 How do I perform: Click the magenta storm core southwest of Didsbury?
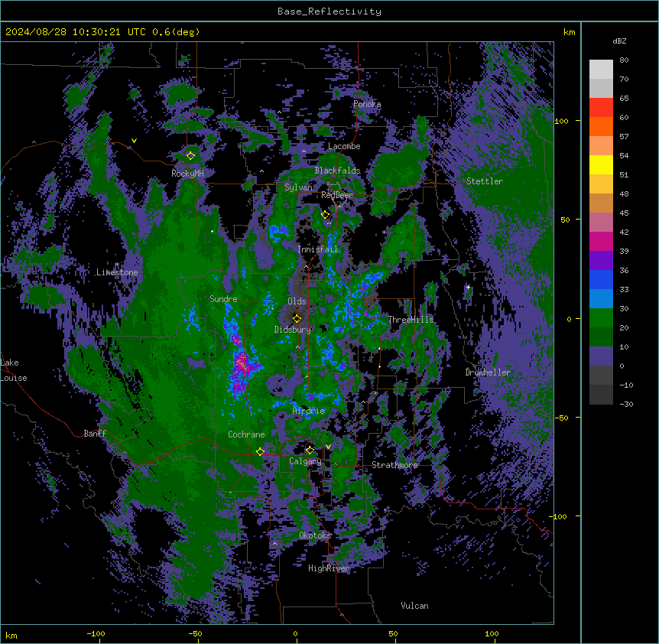coord(242,363)
